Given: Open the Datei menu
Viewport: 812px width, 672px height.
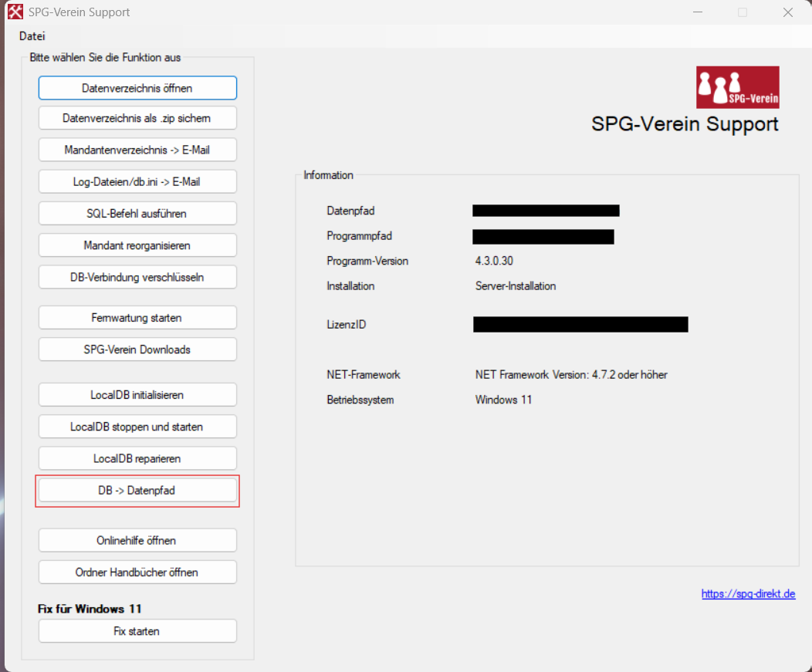Looking at the screenshot, I should tap(32, 35).
